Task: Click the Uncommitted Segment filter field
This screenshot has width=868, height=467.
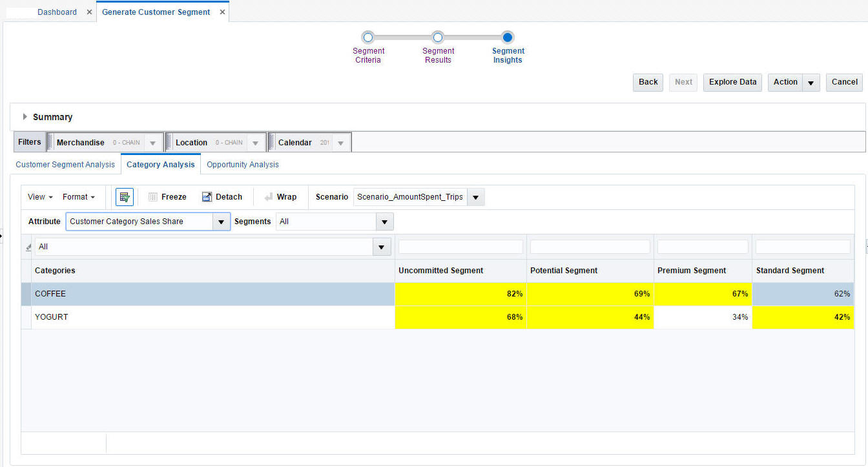Action: [x=460, y=247]
